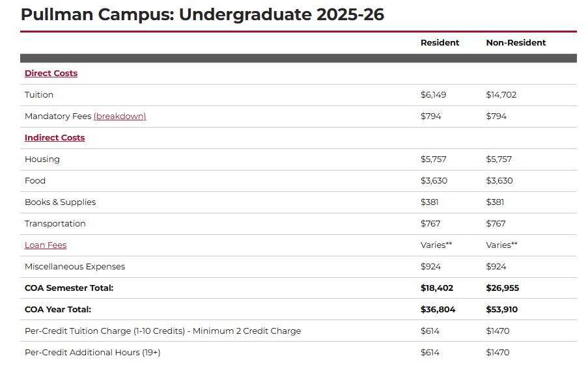Image resolution: width=588 pixels, height=367 pixels.
Task: Click the Per-Credit Additional Hours (19+) label
Action: click(x=92, y=353)
